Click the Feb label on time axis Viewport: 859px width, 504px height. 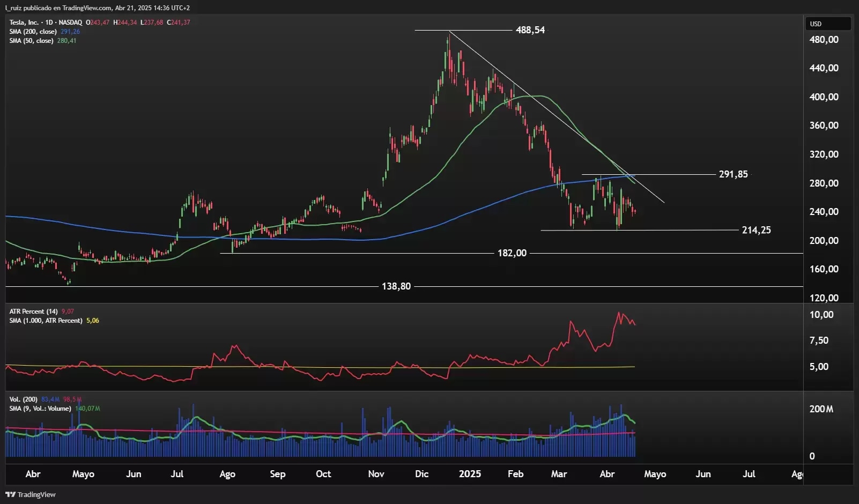(515, 474)
